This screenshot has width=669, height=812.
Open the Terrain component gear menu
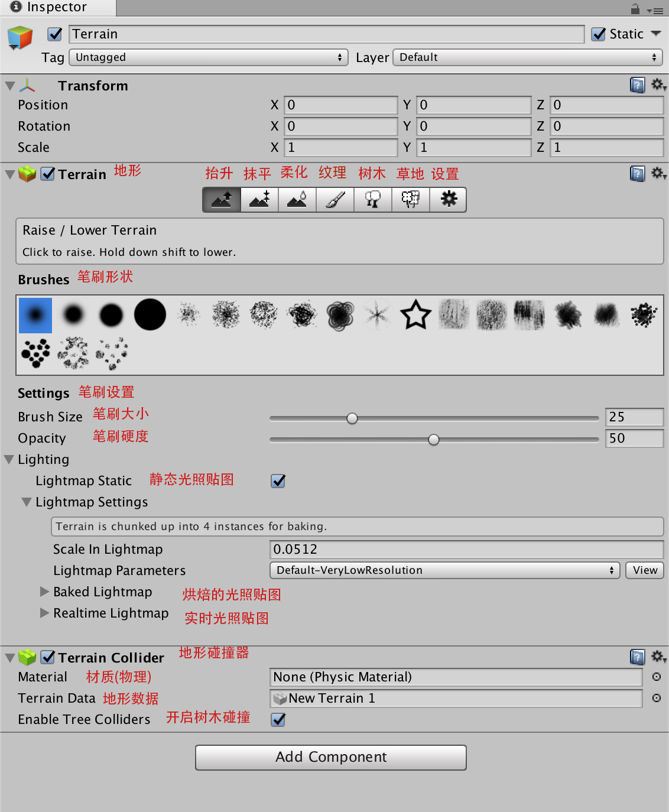pyautogui.click(x=658, y=174)
